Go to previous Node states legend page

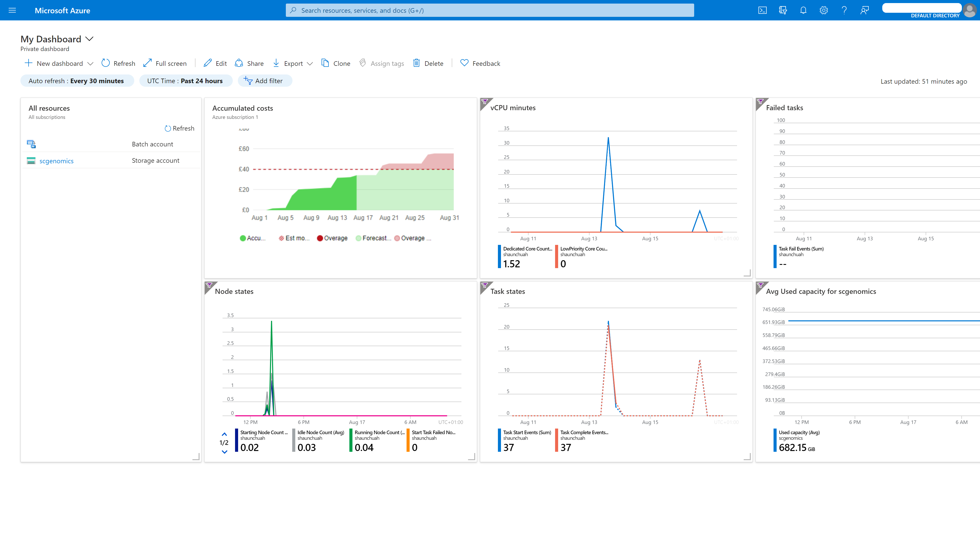click(x=225, y=434)
